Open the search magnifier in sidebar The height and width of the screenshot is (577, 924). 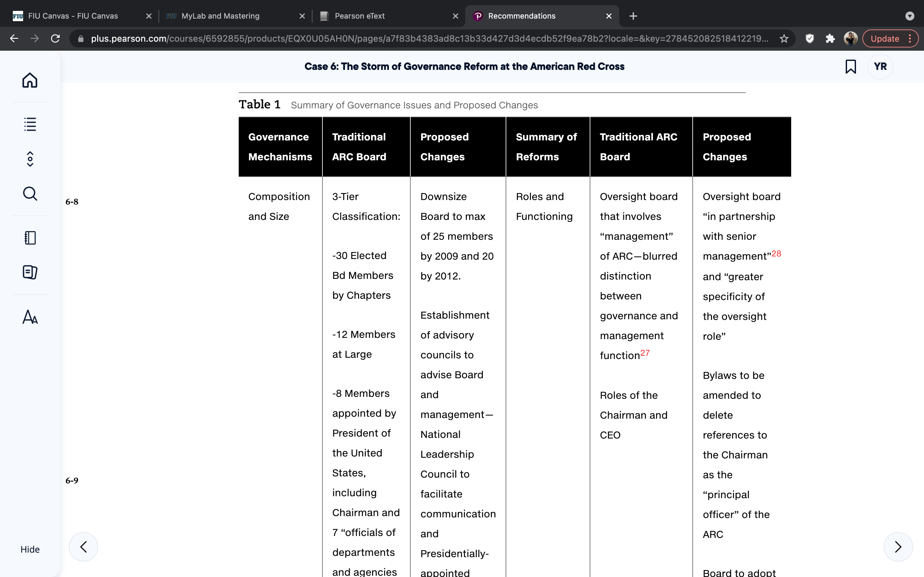(30, 194)
